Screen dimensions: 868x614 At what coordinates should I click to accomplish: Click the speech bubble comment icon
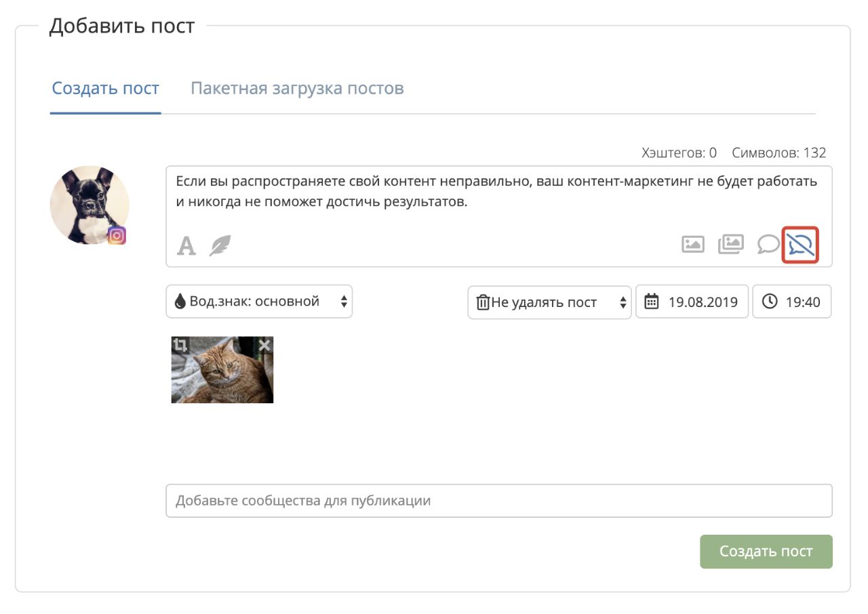point(768,244)
